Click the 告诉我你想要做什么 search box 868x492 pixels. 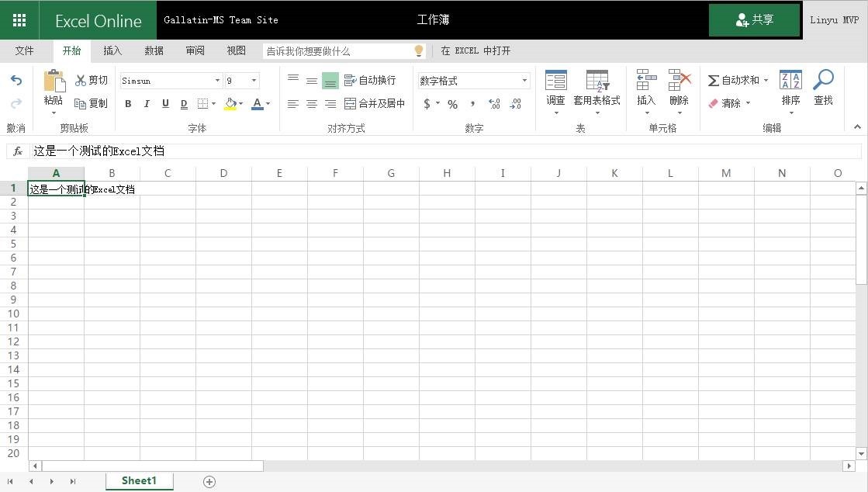[x=344, y=51]
